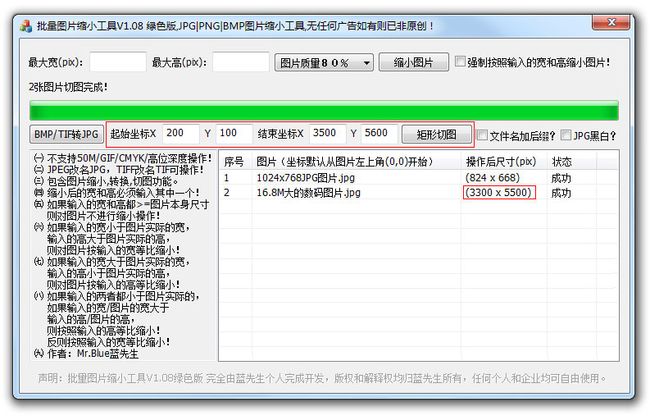Click the start Y field with 100
Image resolution: width=650 pixels, height=420 pixels.
pyautogui.click(x=234, y=134)
